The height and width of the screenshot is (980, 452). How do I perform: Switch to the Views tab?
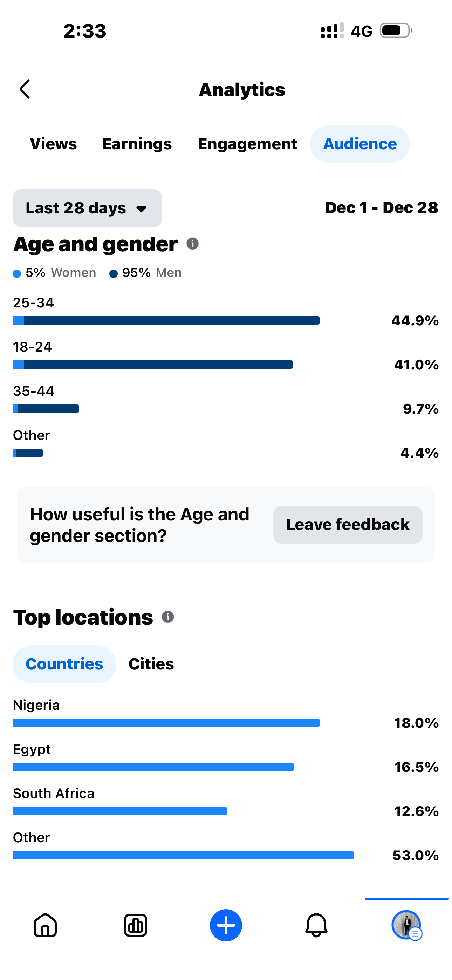[53, 144]
